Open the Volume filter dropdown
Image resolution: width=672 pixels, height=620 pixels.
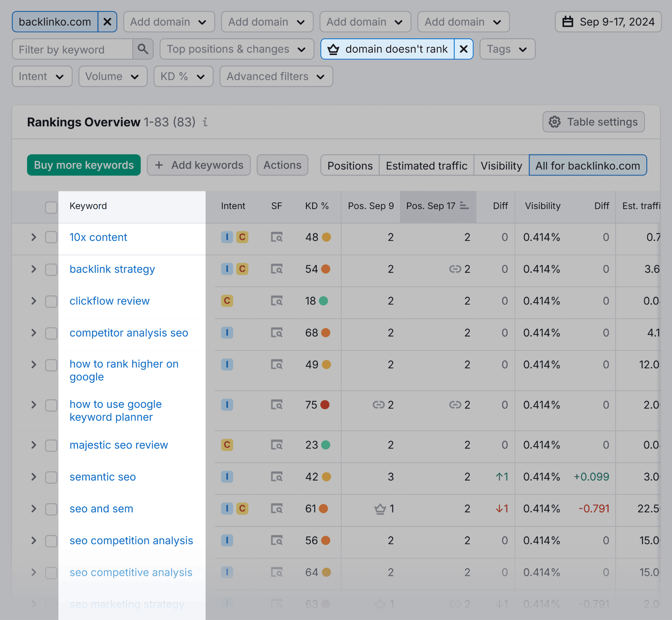tap(113, 76)
